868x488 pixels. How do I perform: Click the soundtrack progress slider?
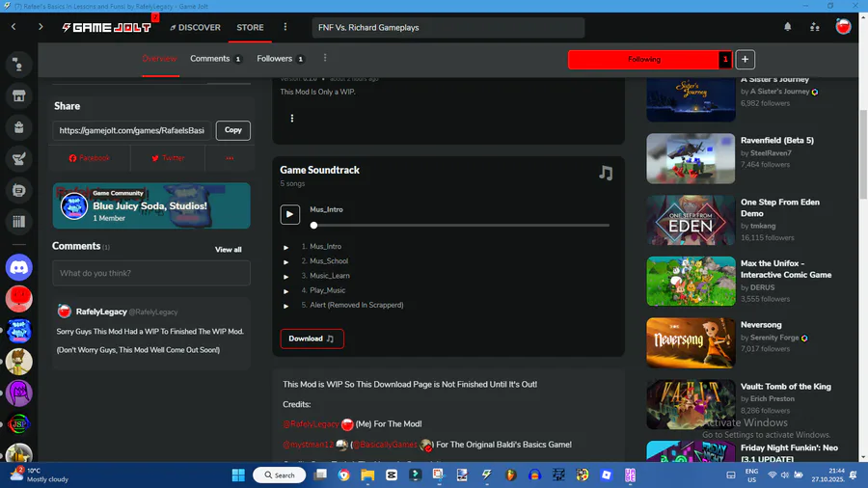461,225
